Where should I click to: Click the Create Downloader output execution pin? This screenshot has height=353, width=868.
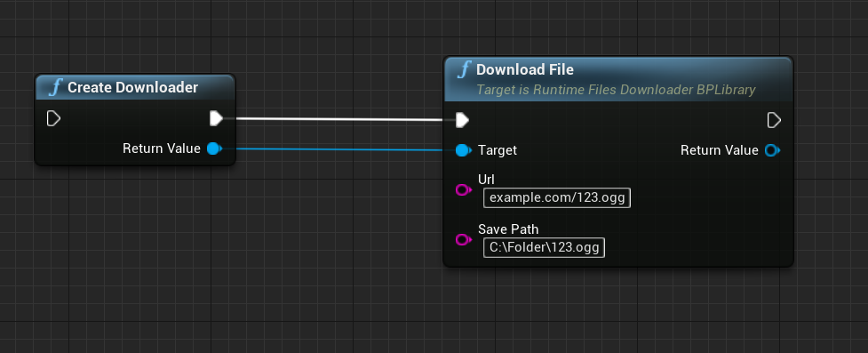click(216, 118)
